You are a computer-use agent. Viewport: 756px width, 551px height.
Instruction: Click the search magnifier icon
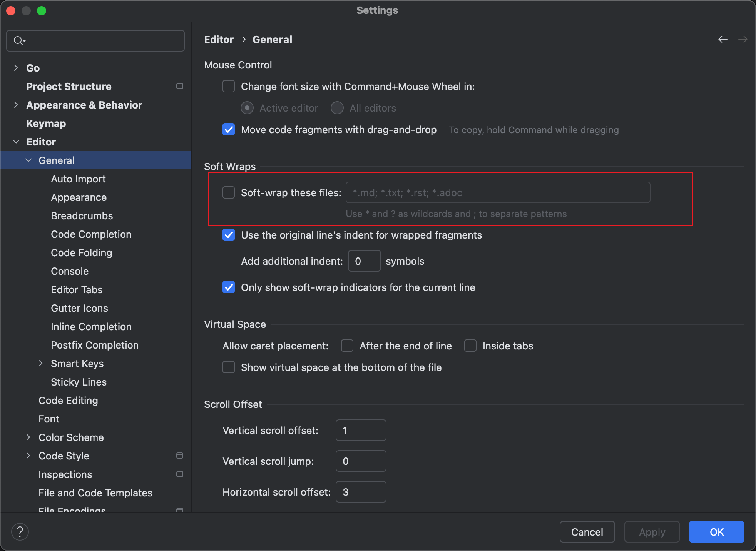tap(18, 40)
